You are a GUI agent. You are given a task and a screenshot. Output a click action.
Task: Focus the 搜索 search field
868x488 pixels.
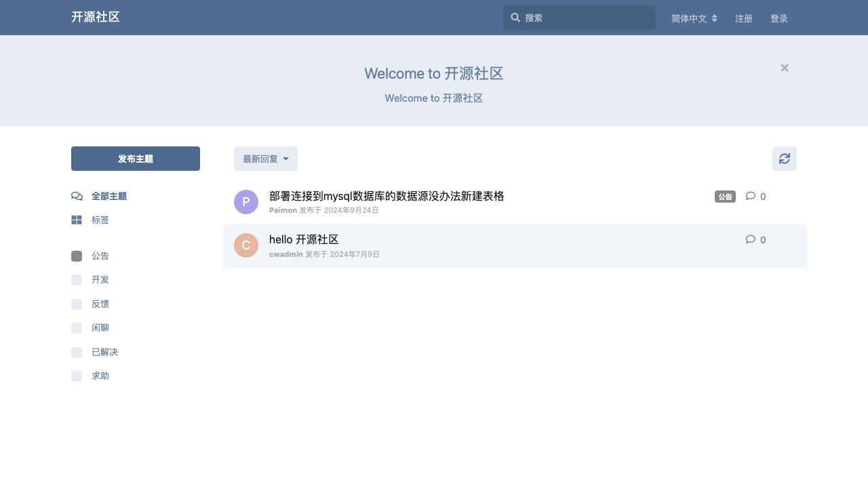587,18
